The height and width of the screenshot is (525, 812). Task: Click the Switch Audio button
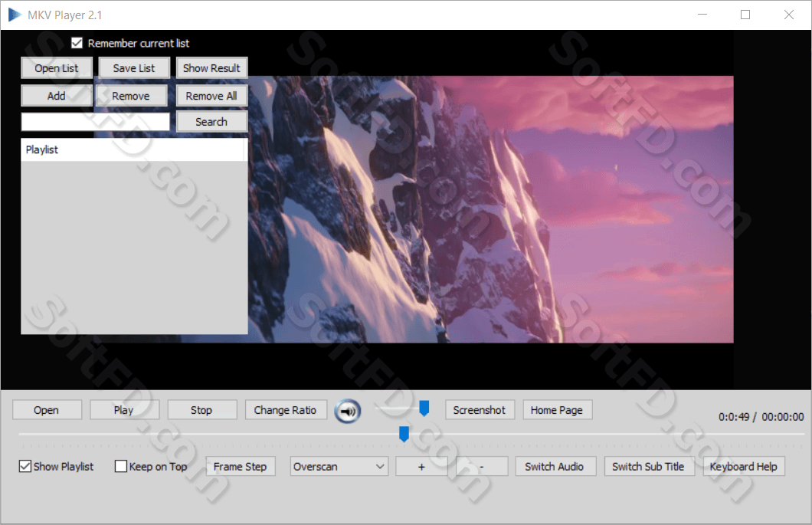[555, 467]
